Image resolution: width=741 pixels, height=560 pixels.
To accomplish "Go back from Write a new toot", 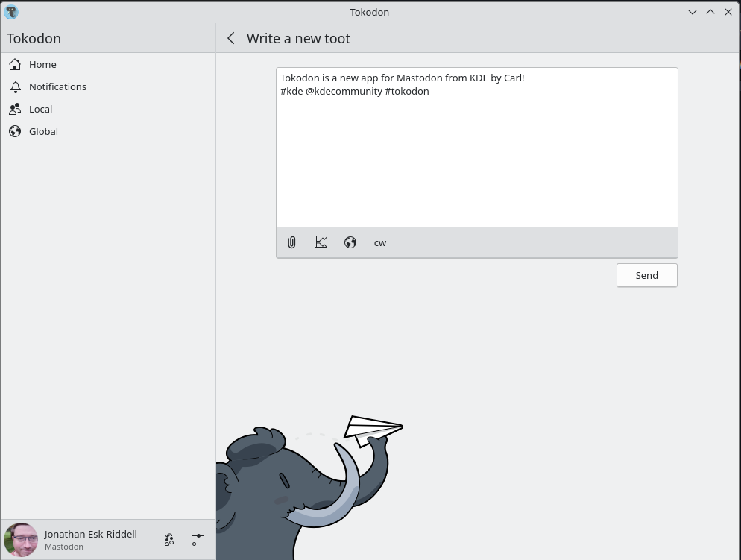I will 230,38.
